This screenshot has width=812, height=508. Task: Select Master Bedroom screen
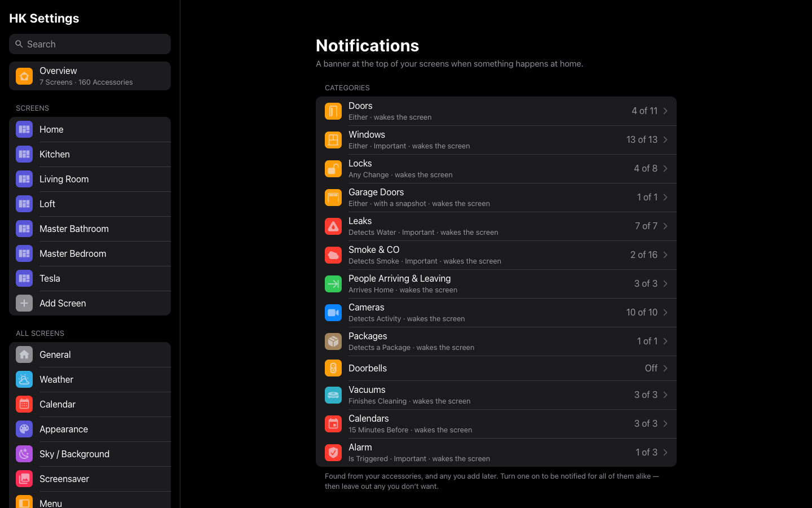coord(90,253)
